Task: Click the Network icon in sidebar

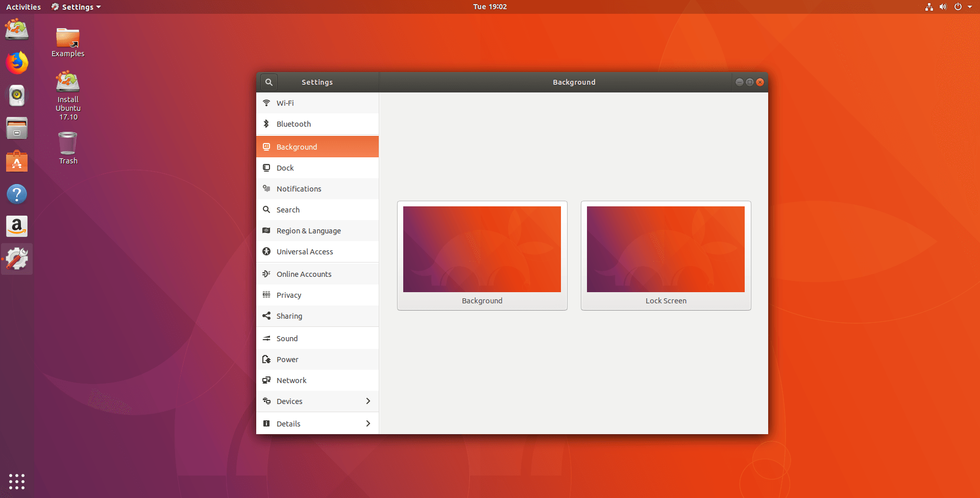Action: 266,380
